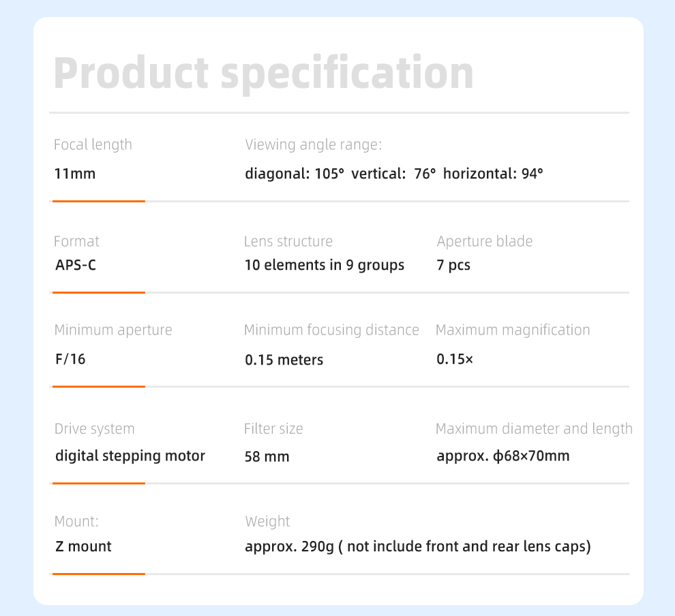The width and height of the screenshot is (675, 616).
Task: Select the "approx. ϕ68×70mm" dimension text
Action: [x=503, y=456]
